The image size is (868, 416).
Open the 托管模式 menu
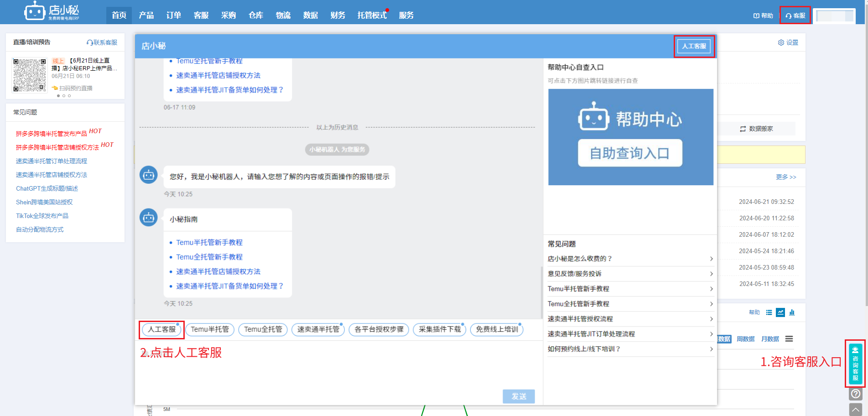click(372, 16)
